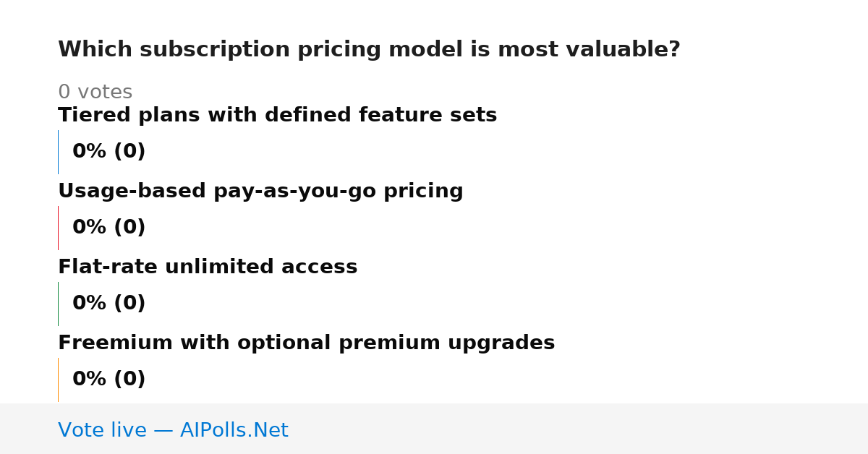Click the poll question heading
The width and height of the screenshot is (868, 454).
[369, 50]
